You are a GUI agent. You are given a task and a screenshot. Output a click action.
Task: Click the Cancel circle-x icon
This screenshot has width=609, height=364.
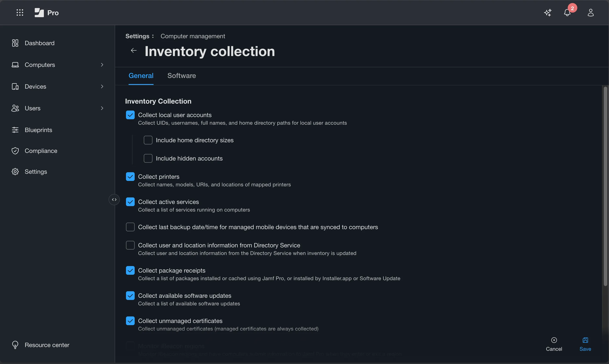(x=554, y=340)
